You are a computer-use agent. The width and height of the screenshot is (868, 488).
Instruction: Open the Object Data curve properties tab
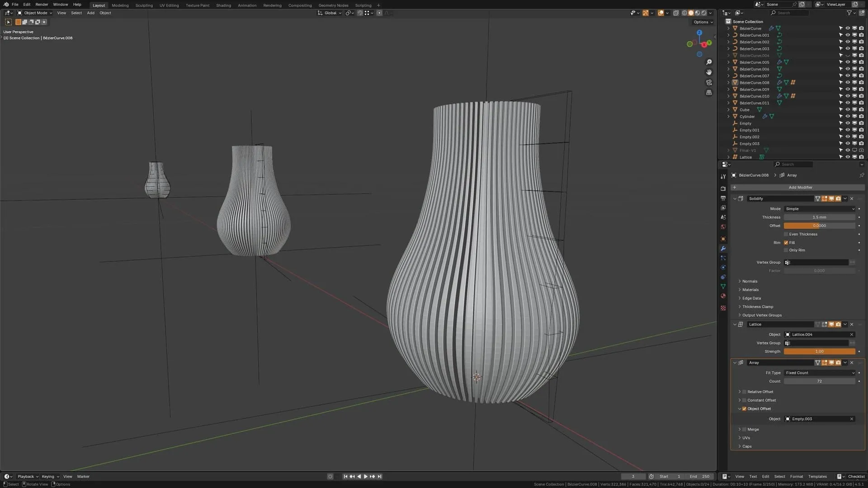(723, 286)
